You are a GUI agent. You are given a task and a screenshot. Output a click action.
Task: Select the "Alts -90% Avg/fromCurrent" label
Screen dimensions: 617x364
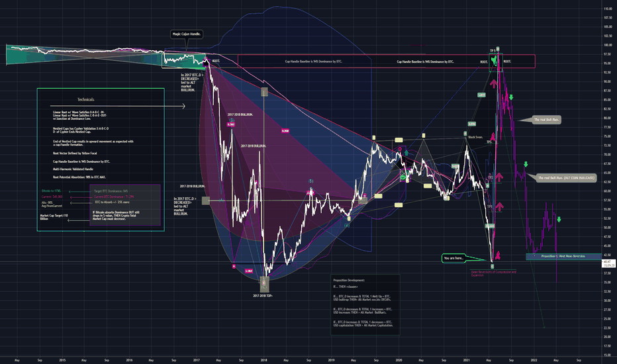pos(52,205)
